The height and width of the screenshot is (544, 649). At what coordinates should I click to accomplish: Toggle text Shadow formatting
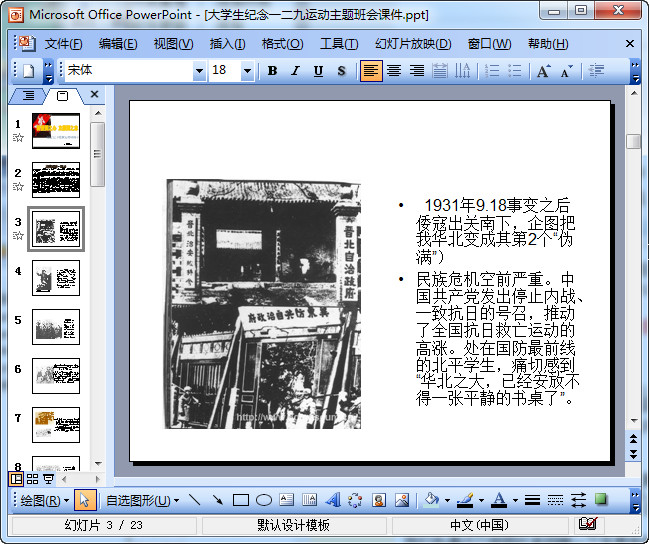click(341, 71)
